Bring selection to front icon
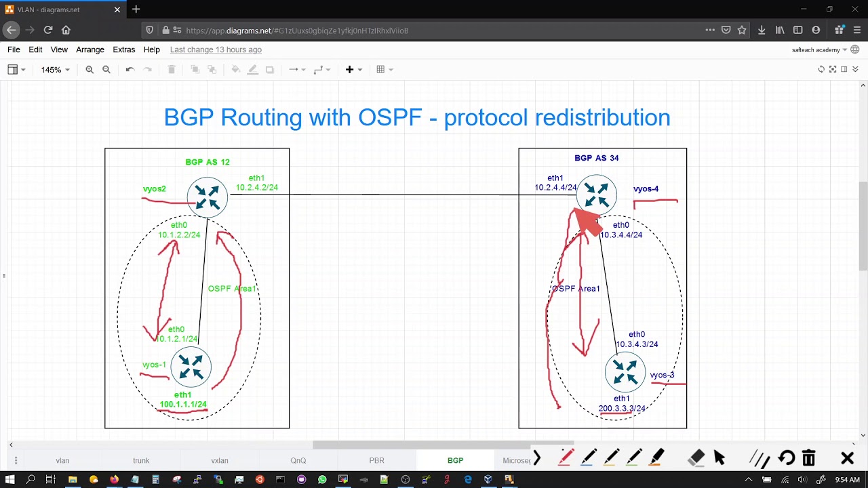Viewport: 868px width, 488px height. (x=195, y=70)
